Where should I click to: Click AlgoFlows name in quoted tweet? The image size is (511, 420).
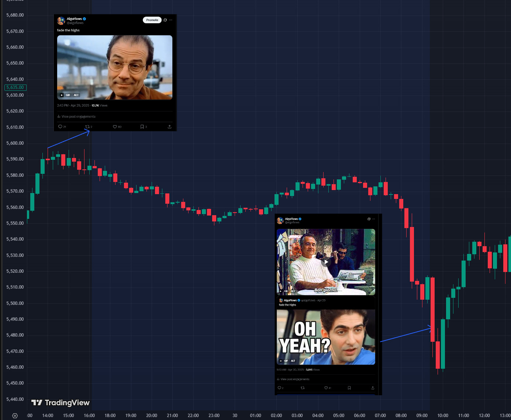tap(290, 300)
